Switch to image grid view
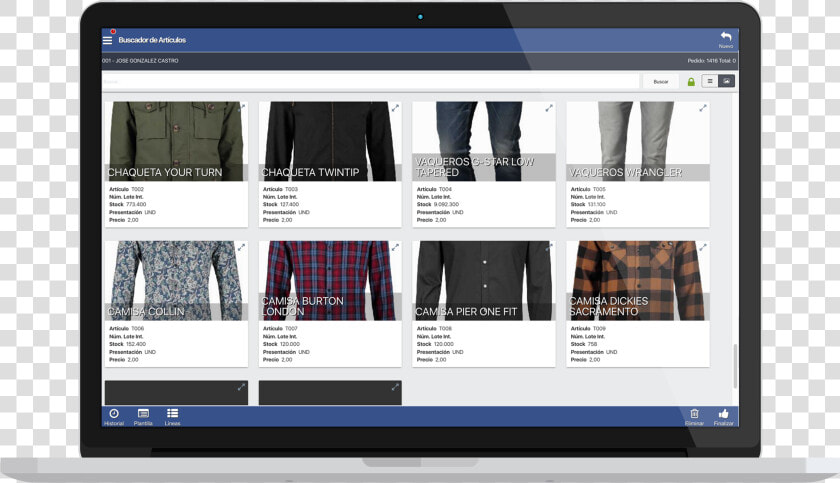 pyautogui.click(x=726, y=81)
